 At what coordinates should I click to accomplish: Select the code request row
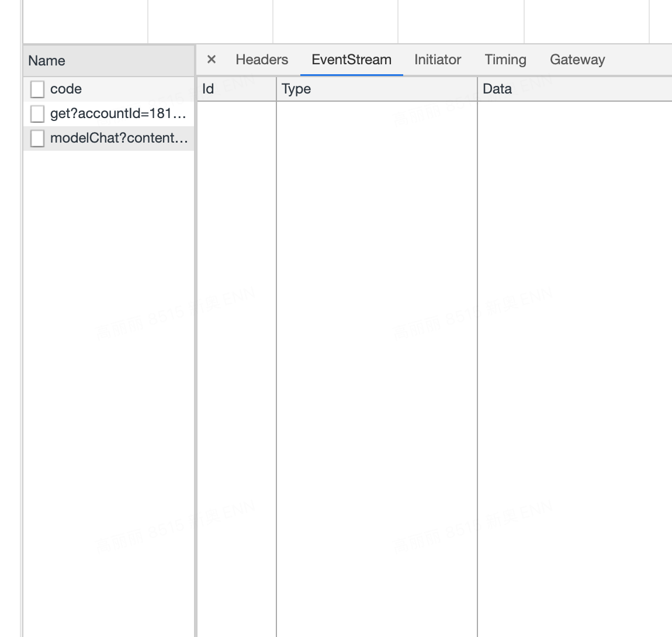click(x=109, y=89)
